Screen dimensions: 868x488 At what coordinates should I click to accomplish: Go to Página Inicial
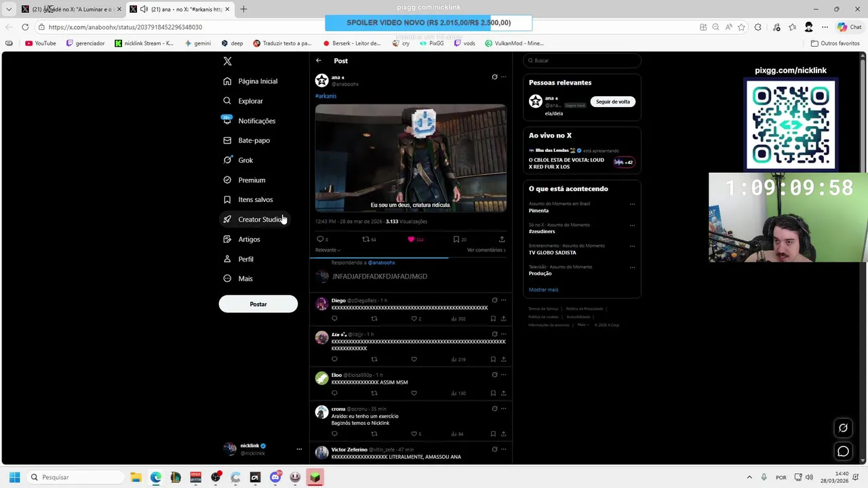250,81
